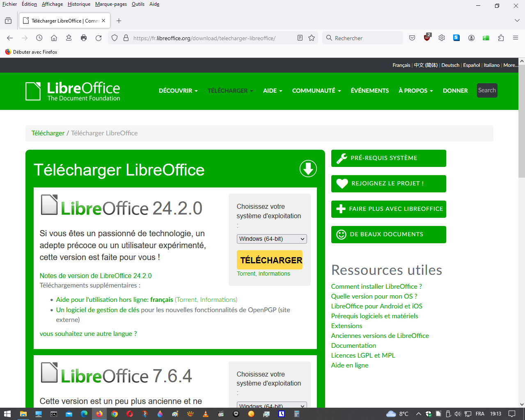
Task: Bookmark this page with the star icon
Action: [x=312, y=38]
